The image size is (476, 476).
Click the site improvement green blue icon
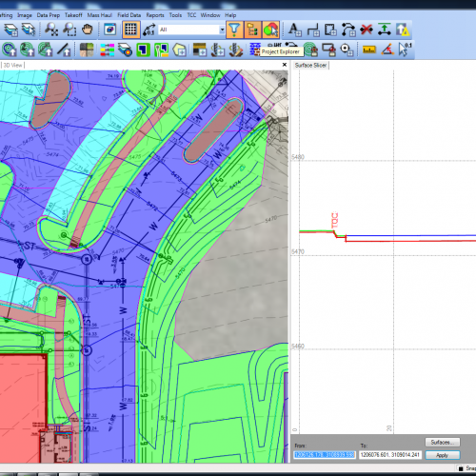pyautogui.click(x=162, y=50)
